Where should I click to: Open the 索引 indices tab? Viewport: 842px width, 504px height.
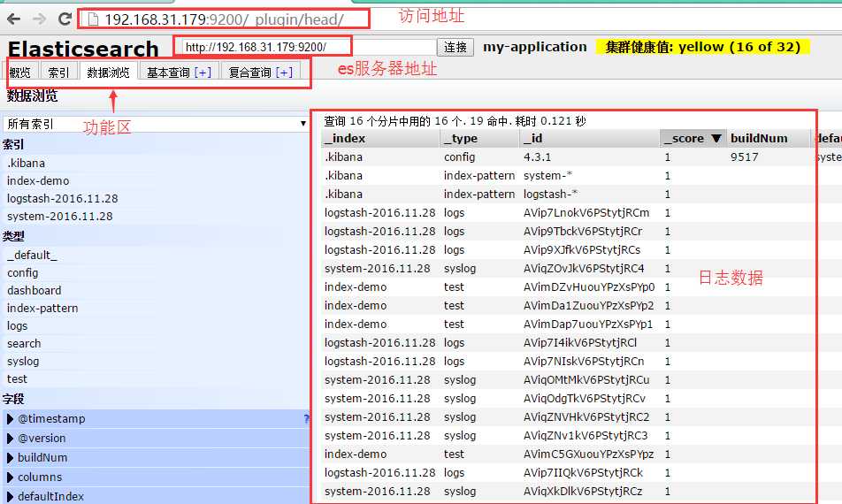(58, 72)
